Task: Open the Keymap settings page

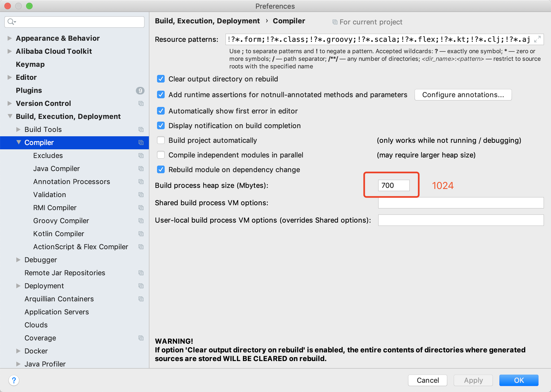Action: point(30,64)
